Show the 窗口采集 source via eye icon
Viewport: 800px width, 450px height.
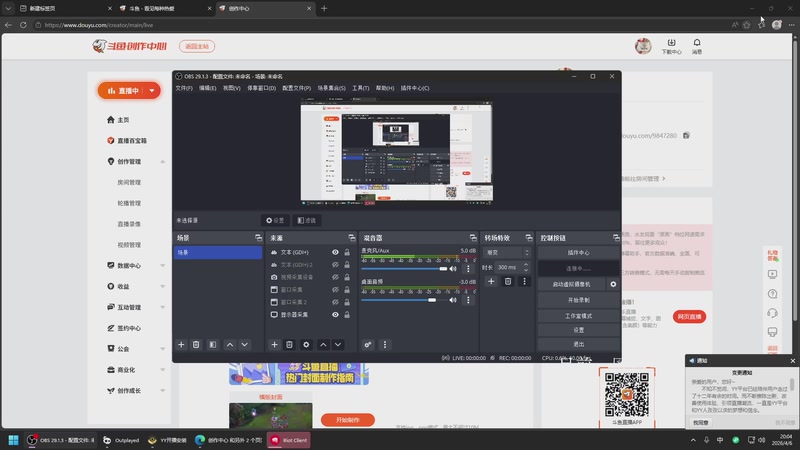(x=335, y=290)
